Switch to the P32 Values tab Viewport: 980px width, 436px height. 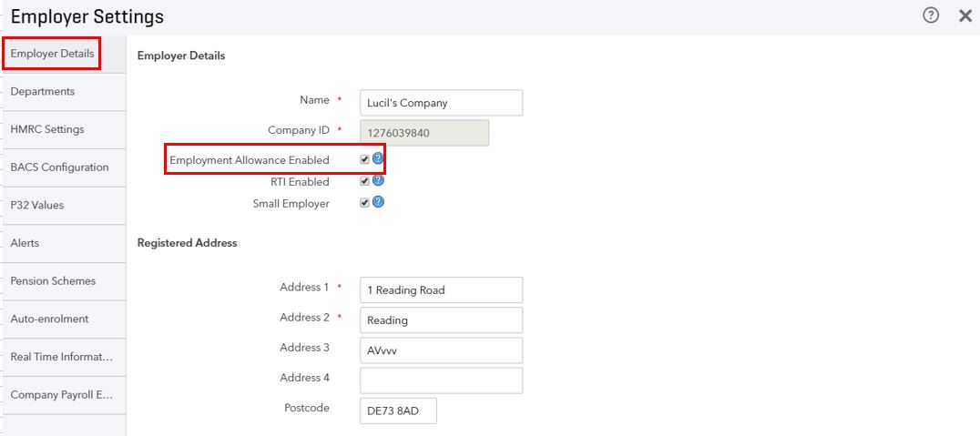point(64,206)
